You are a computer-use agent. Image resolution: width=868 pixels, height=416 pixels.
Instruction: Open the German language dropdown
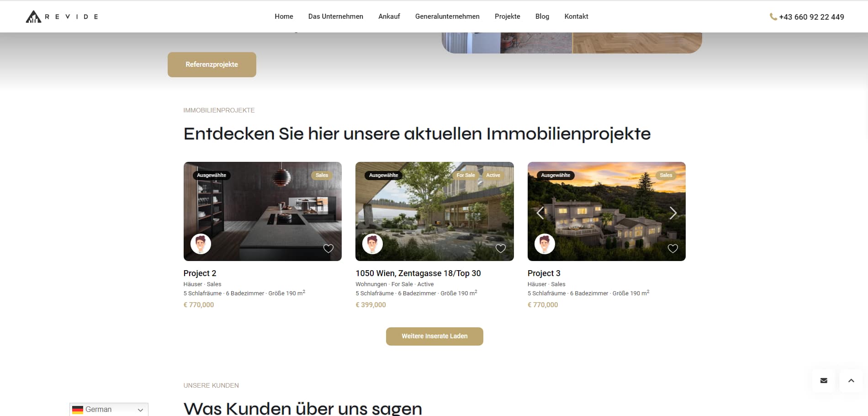coord(109,410)
